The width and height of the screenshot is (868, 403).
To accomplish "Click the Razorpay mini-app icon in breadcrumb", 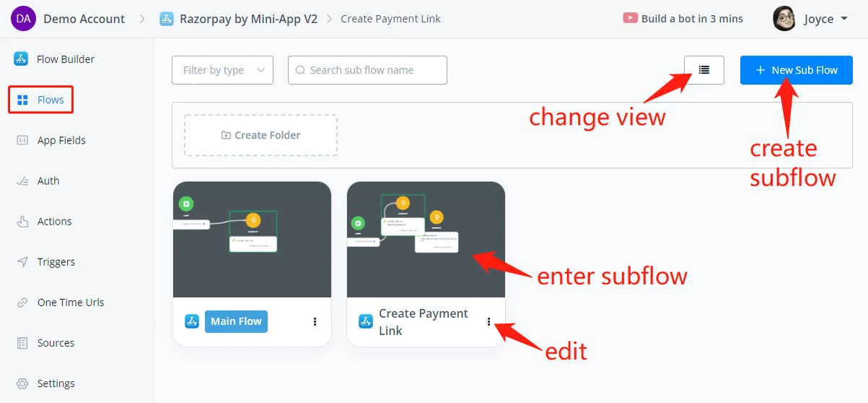I will point(167,19).
